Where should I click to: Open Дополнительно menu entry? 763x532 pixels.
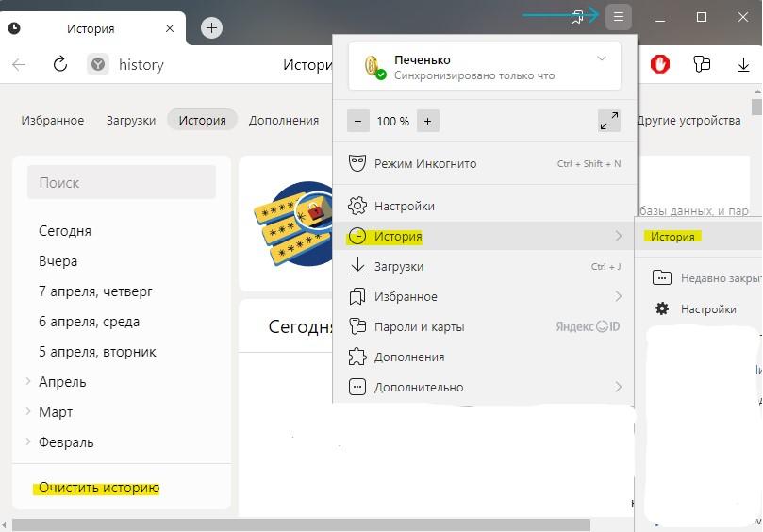(485, 387)
